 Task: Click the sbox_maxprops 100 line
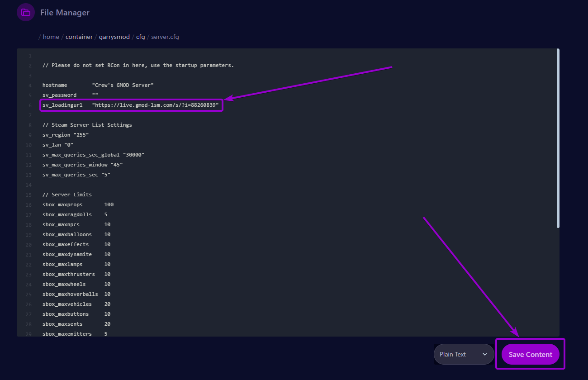pyautogui.click(x=77, y=204)
